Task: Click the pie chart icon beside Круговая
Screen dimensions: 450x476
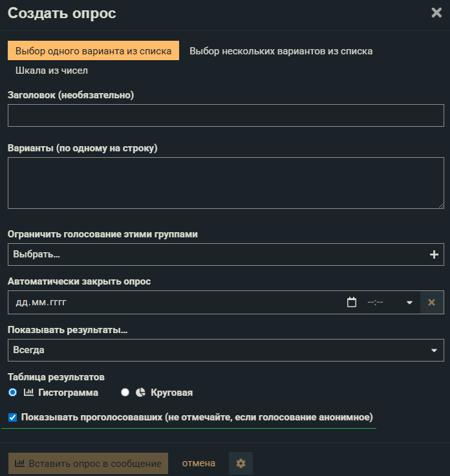Action: (x=140, y=392)
